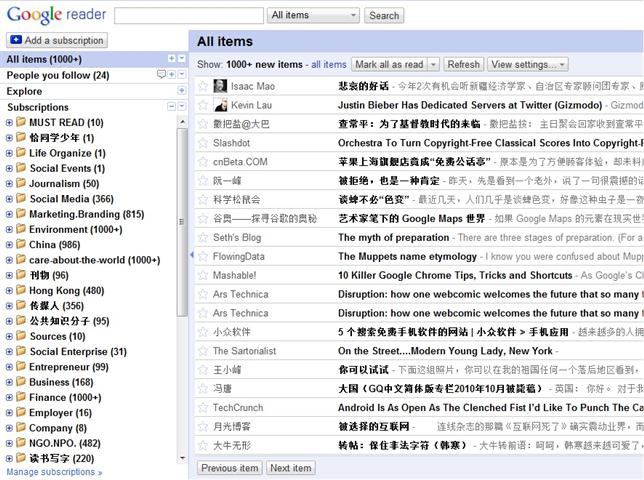Click Add a subscription button

pyautogui.click(x=57, y=40)
